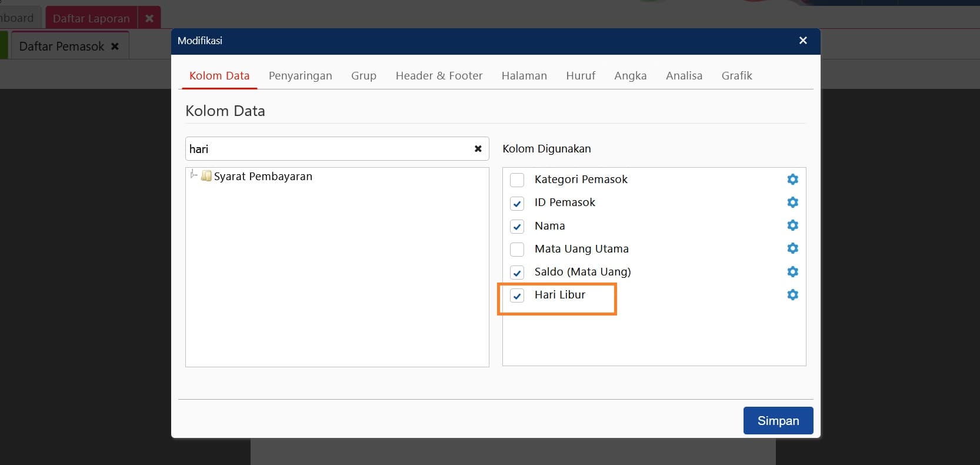Select the Syarat Pembayaran folder
Image resolution: width=980 pixels, height=465 pixels.
(262, 177)
